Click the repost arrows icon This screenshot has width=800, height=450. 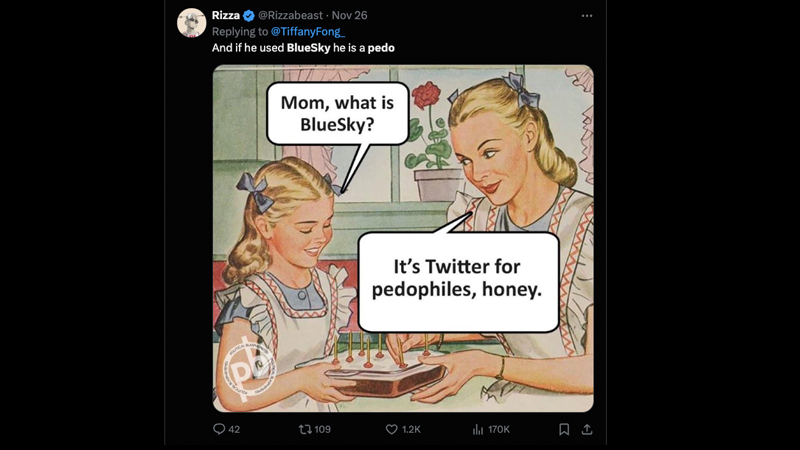pyautogui.click(x=305, y=430)
